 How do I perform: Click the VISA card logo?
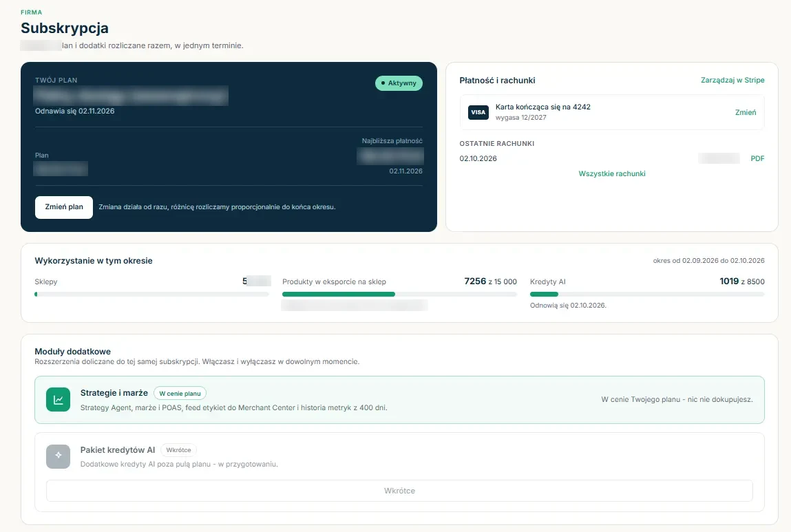coord(478,112)
